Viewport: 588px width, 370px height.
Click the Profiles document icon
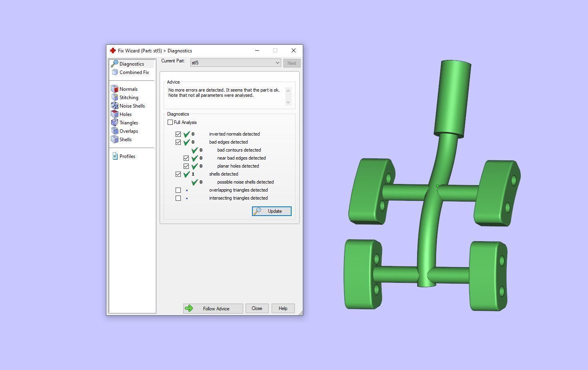point(115,156)
